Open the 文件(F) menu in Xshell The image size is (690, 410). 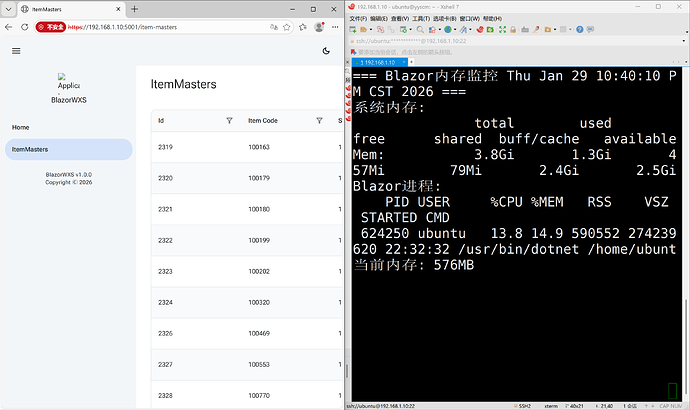(x=358, y=18)
